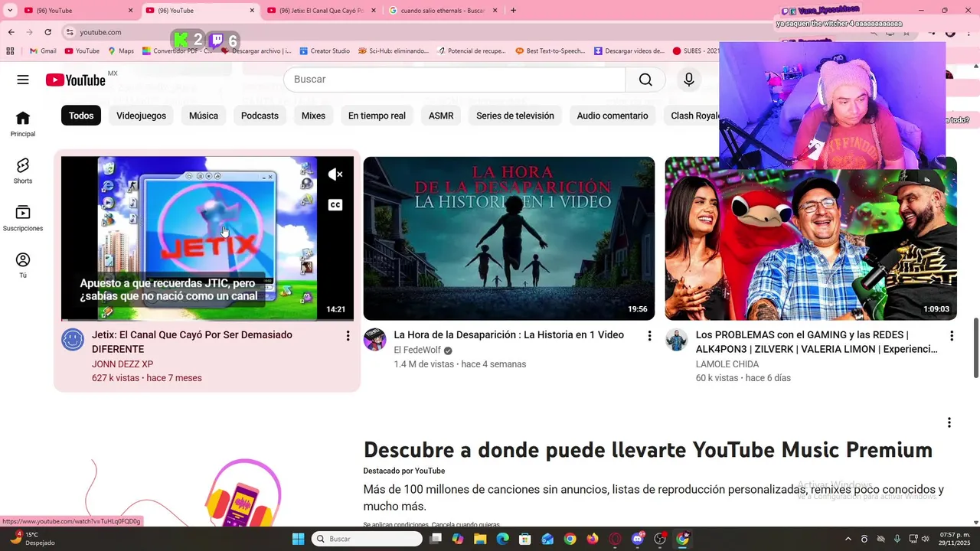Open the Creator Studio bookmark
The width and height of the screenshot is (980, 551).
(325, 51)
